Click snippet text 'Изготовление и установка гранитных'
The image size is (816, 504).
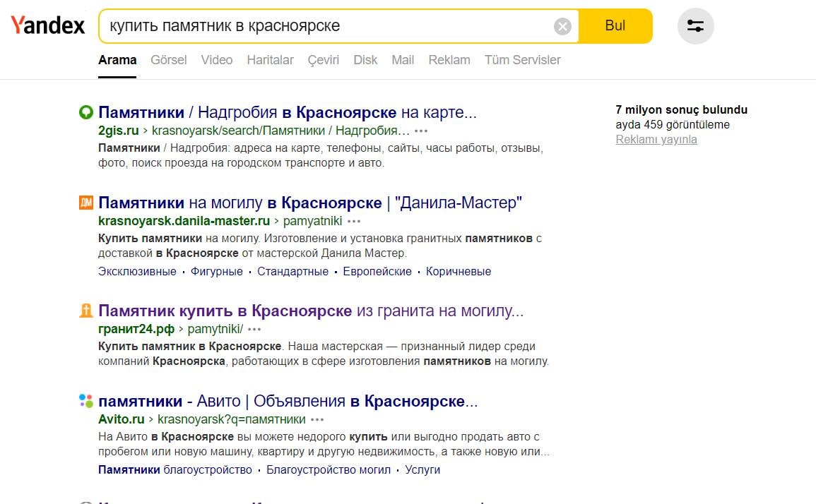coord(362,239)
